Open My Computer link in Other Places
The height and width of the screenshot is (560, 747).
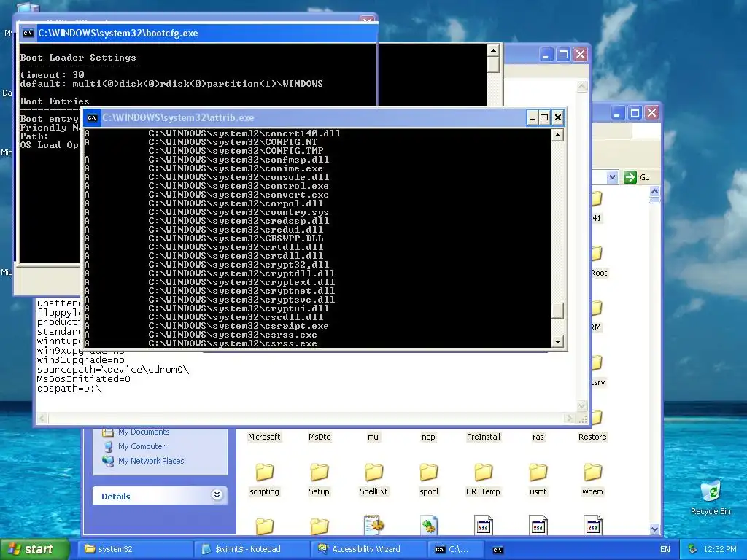pos(142,446)
